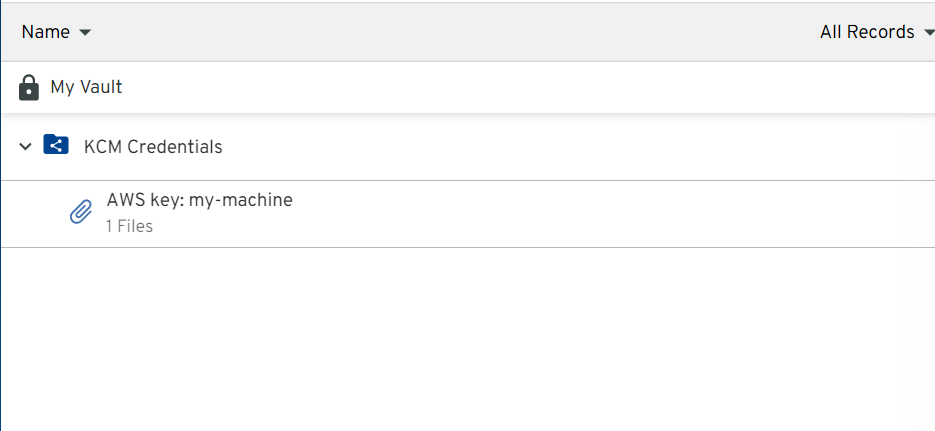935x431 pixels.
Task: Click the paperclip attachment icon
Action: click(81, 212)
